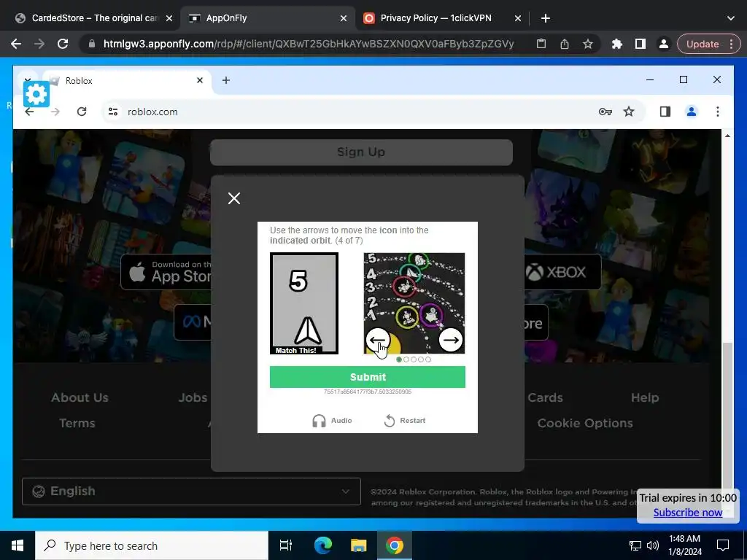
Task: Open the Extensions puzzle icon
Action: click(617, 44)
